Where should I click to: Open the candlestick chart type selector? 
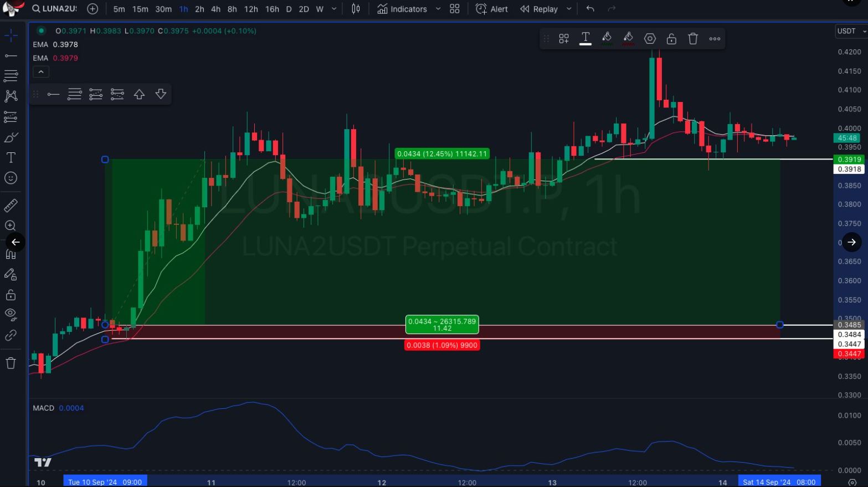click(x=356, y=9)
